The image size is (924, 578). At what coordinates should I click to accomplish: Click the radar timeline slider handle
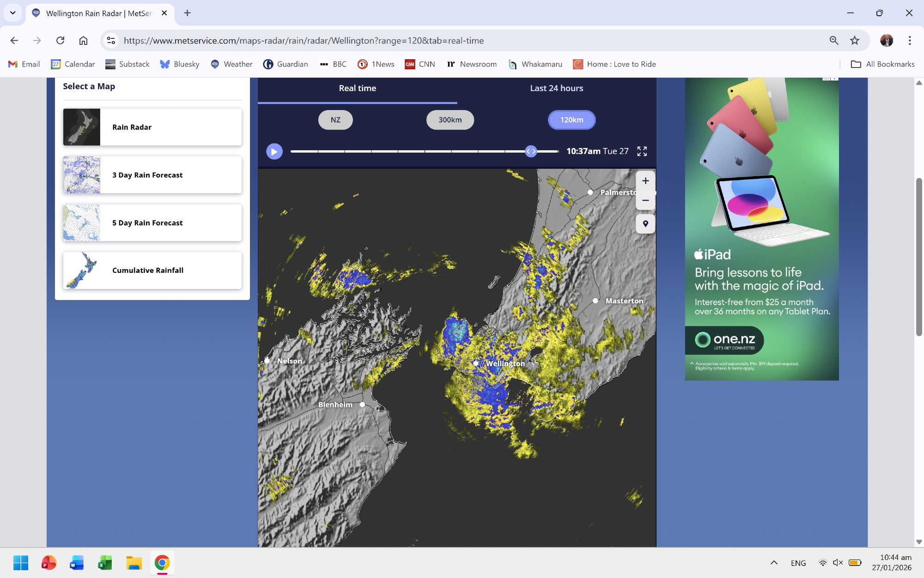[531, 151]
